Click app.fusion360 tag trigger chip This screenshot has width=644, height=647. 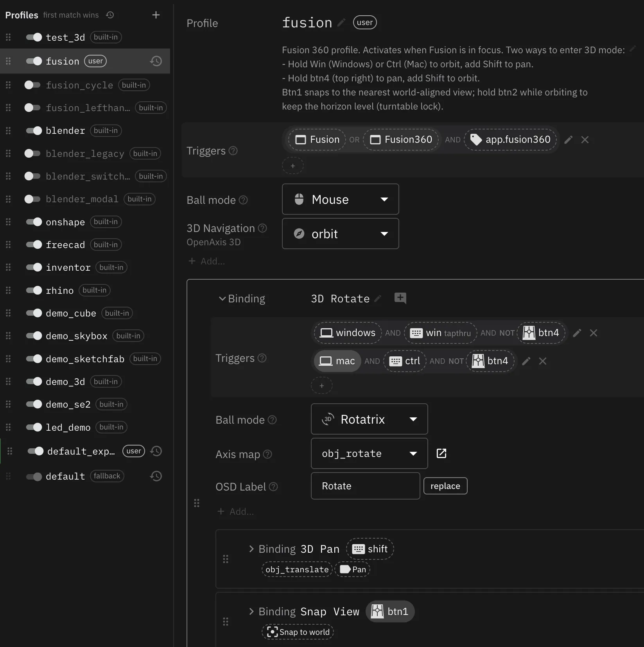[x=511, y=140]
